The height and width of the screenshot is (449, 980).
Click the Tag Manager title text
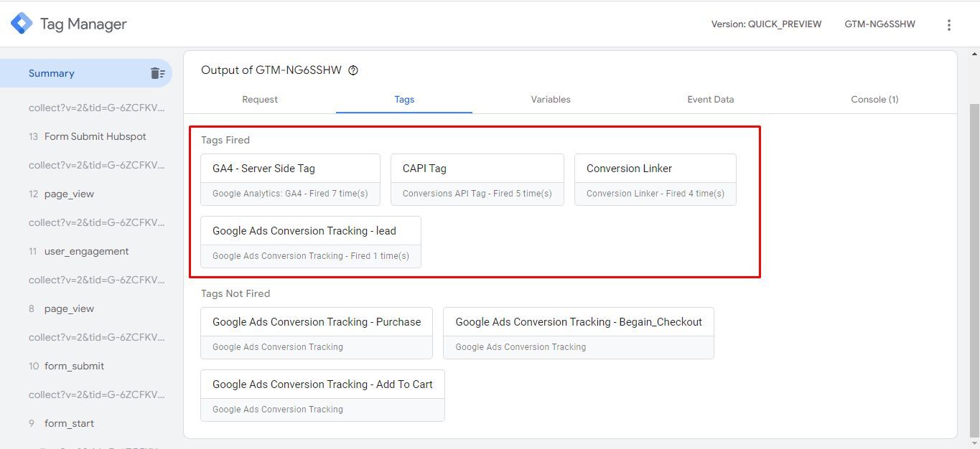[83, 24]
